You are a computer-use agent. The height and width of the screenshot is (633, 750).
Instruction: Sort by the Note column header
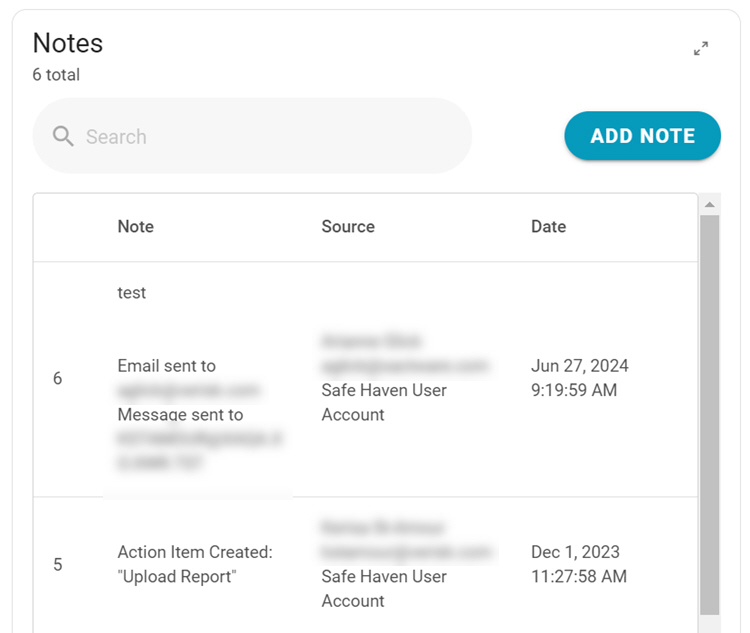pyautogui.click(x=136, y=227)
